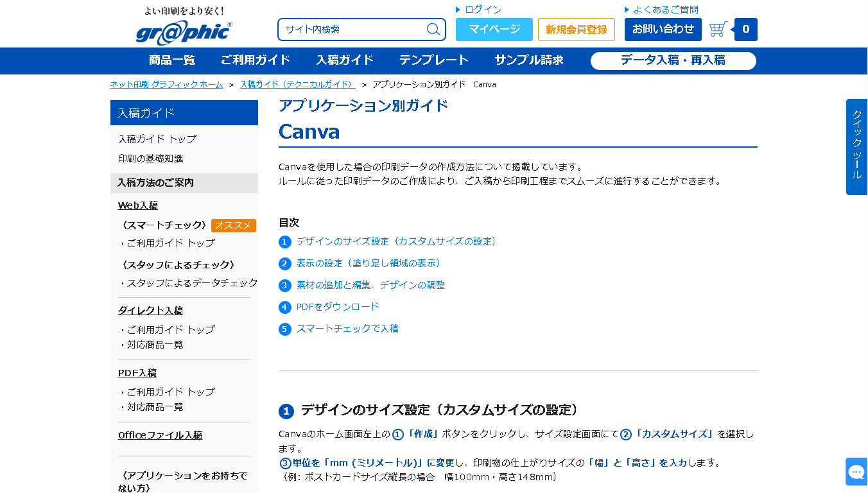The height and width of the screenshot is (493, 868).
Task: Jump to PDFをダウンロード contents link
Action: pyautogui.click(x=338, y=307)
